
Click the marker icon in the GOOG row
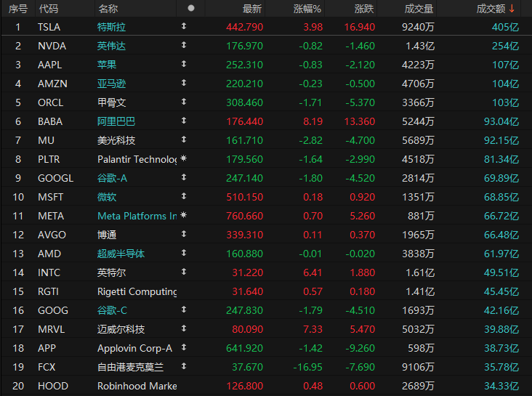click(x=184, y=310)
